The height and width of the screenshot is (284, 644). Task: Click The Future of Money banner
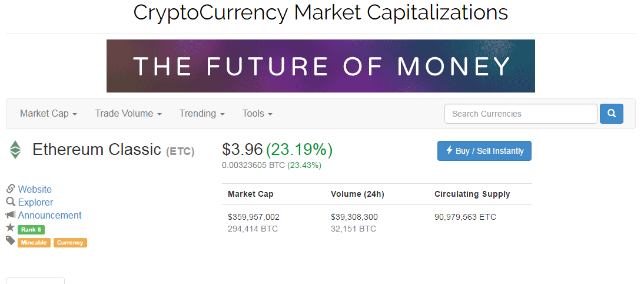coord(320,66)
